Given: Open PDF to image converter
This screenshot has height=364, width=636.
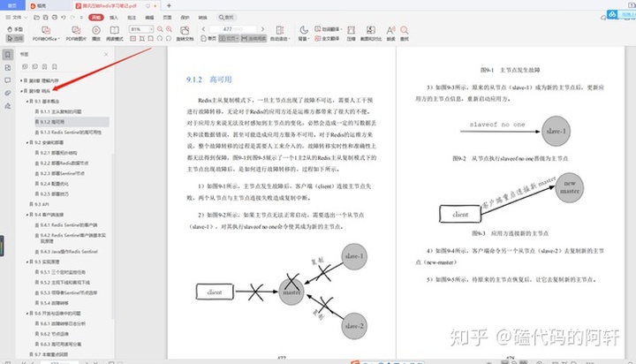Looking at the screenshot, I should (x=76, y=34).
